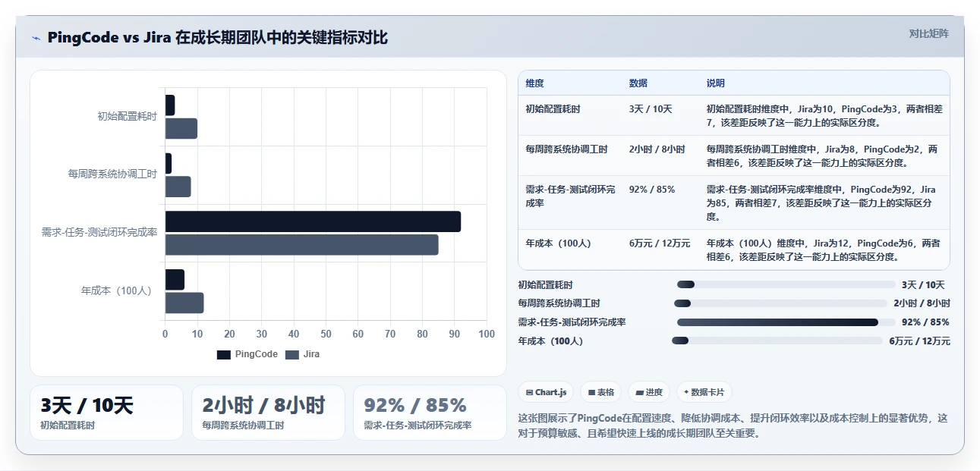Click the 每周跨系统协调工时 progress bar
Viewport: 980px width, 471px height.
(x=780, y=303)
